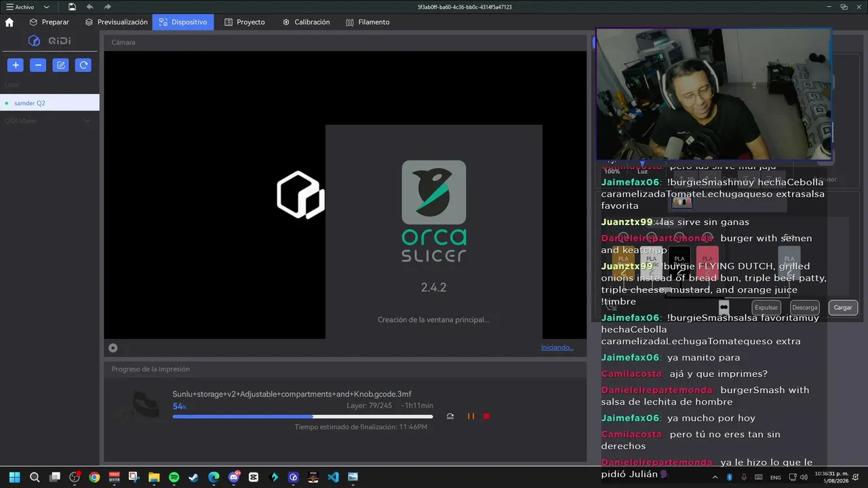Switch to the Preparar tab

coord(49,22)
